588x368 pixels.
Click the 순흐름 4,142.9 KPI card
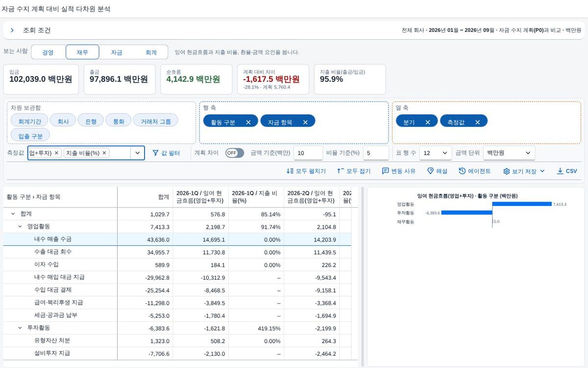tap(196, 79)
